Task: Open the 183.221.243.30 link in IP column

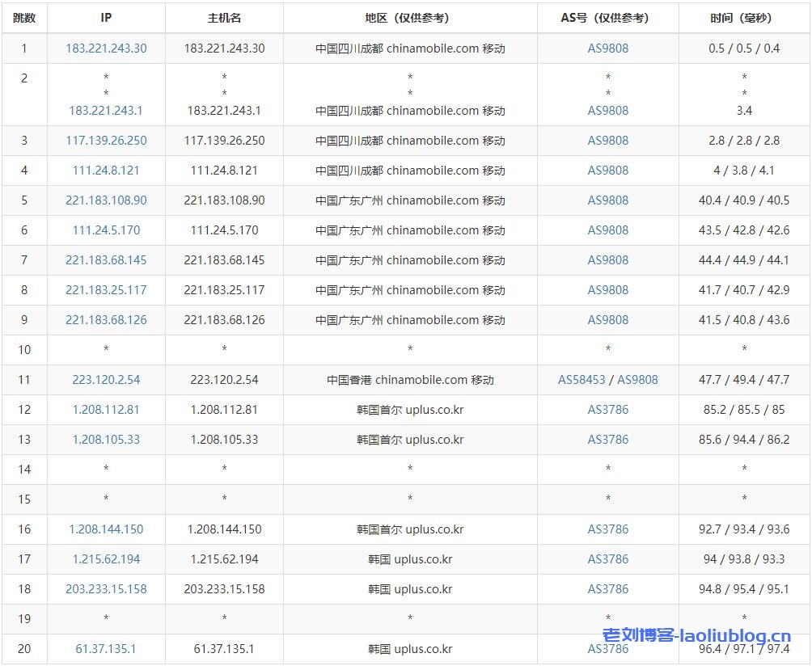Action: tap(106, 48)
